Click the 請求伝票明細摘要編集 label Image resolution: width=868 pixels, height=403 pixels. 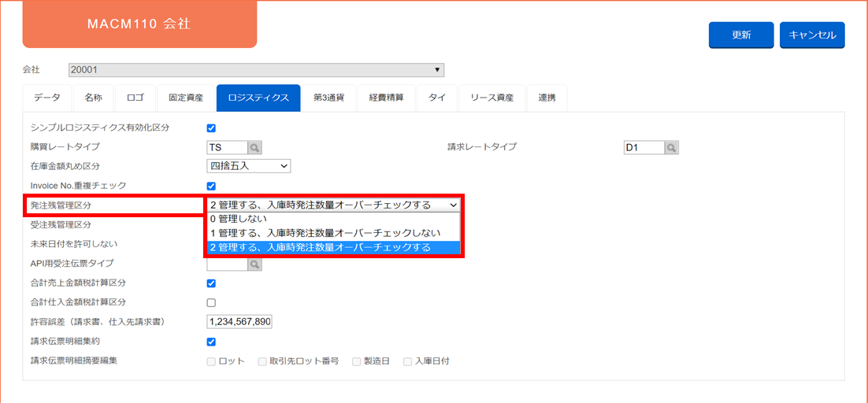[73, 361]
